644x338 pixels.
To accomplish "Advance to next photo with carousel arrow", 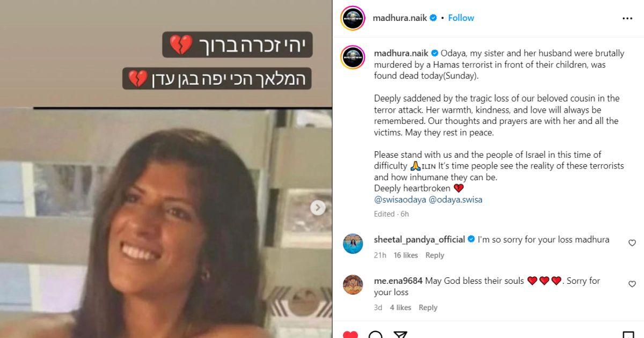I will 318,208.
